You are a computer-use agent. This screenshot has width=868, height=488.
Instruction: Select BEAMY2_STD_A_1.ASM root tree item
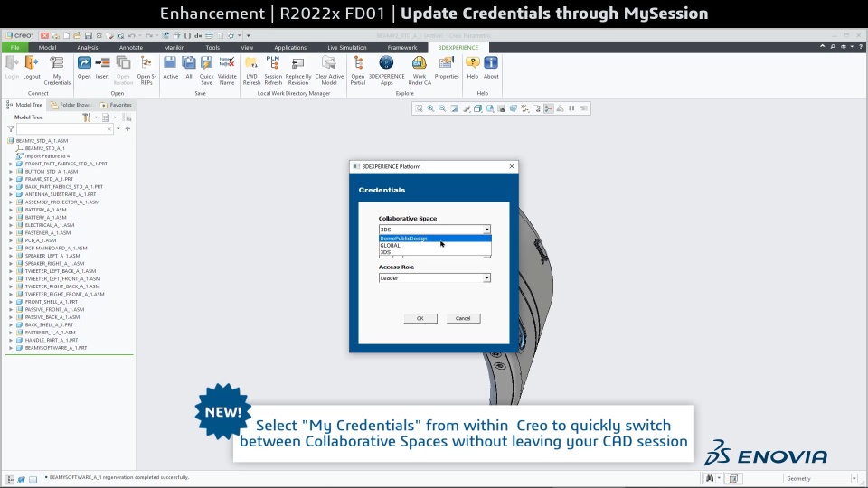(42, 141)
